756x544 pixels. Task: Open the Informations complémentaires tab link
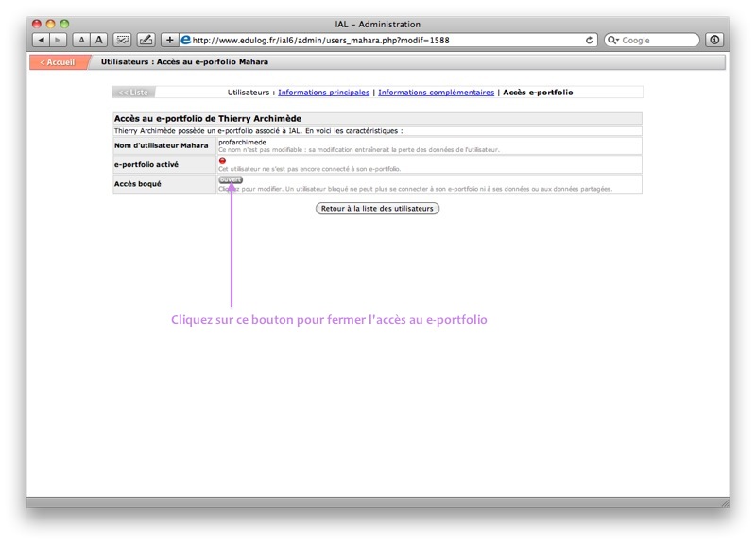(x=436, y=93)
